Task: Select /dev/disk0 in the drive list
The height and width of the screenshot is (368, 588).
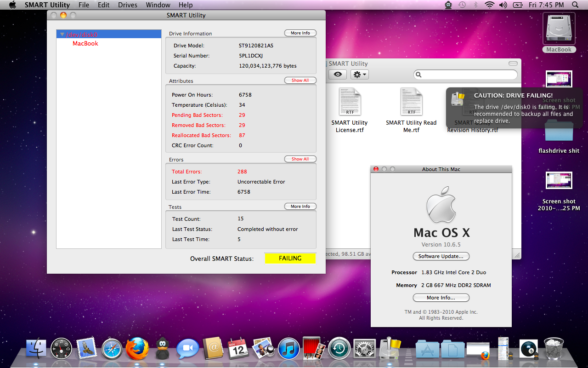Action: pos(109,34)
